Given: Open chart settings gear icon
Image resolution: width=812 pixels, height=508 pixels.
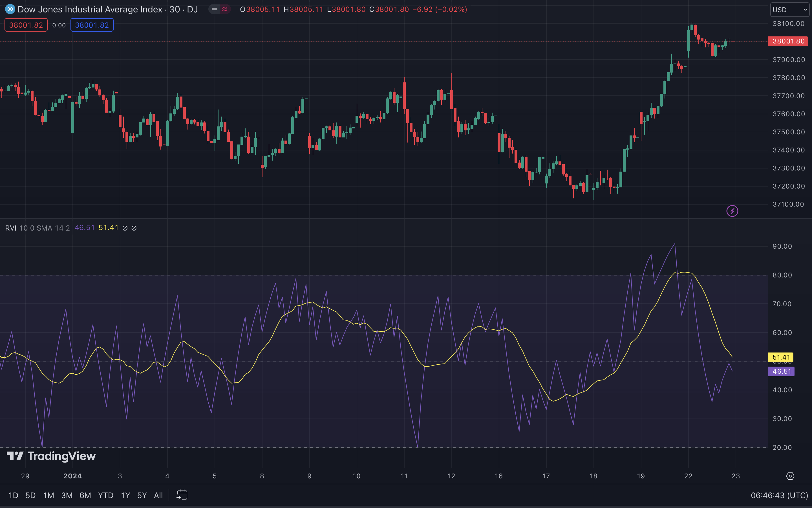Looking at the screenshot, I should click(790, 476).
